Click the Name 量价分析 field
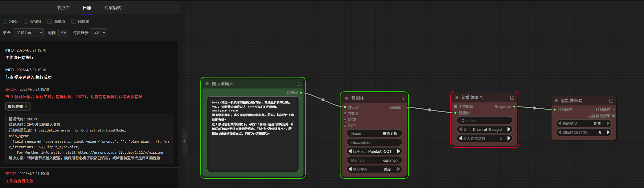 (x=374, y=134)
